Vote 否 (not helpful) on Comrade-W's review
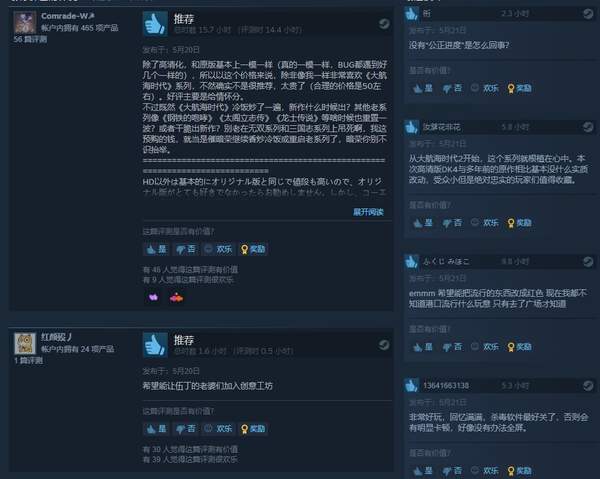 tap(186, 249)
